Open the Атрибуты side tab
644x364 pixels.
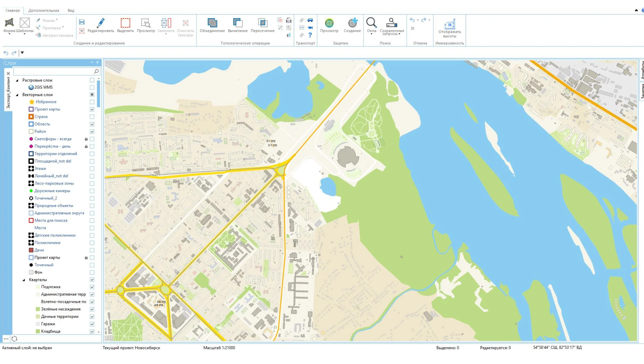(x=642, y=70)
